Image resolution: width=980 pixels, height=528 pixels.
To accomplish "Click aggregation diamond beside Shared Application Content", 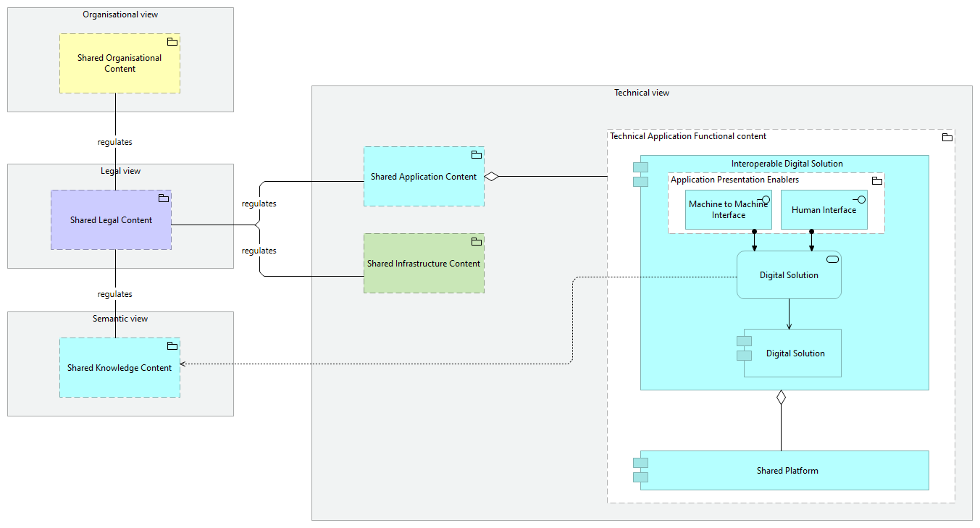I will (x=492, y=176).
